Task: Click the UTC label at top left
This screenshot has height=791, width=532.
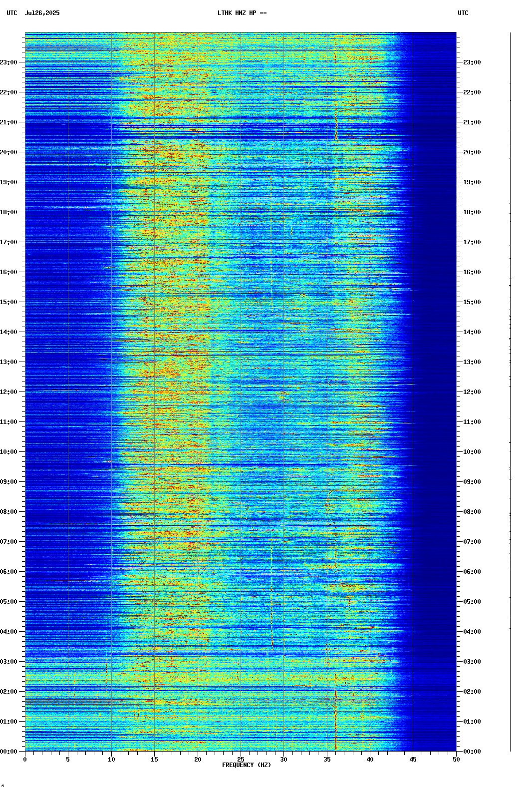Action: (12, 13)
